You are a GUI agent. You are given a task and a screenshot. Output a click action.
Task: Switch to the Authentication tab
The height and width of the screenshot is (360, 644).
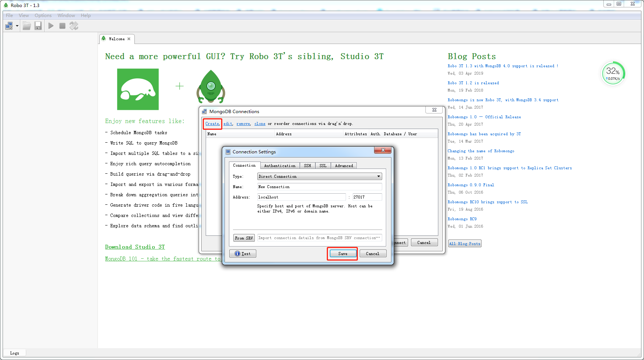280,165
